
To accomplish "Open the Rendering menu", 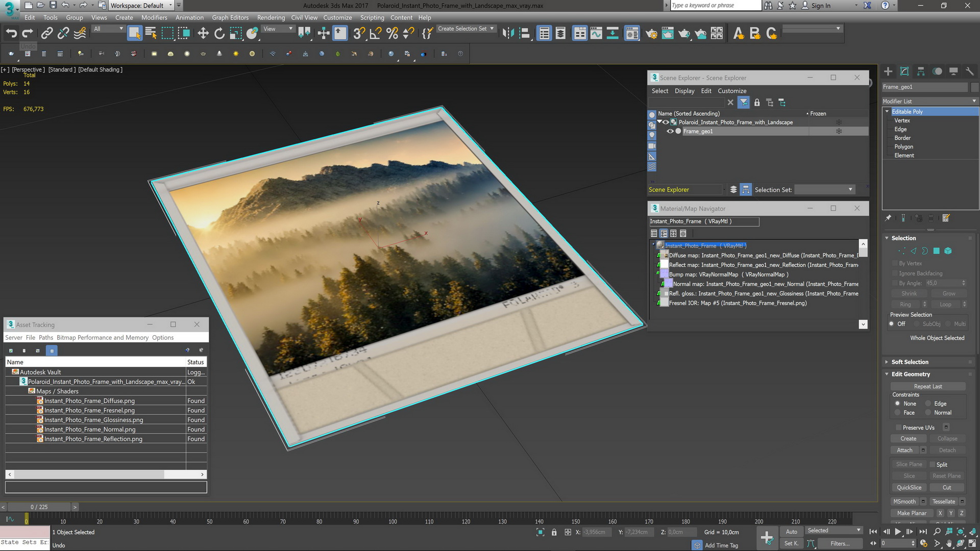I will pyautogui.click(x=271, y=17).
